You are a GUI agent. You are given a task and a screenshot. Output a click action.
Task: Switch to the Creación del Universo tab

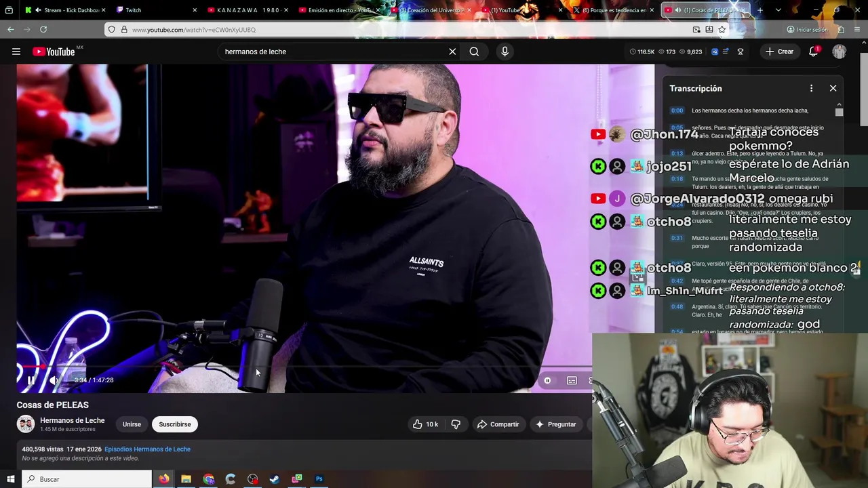pyautogui.click(x=430, y=10)
